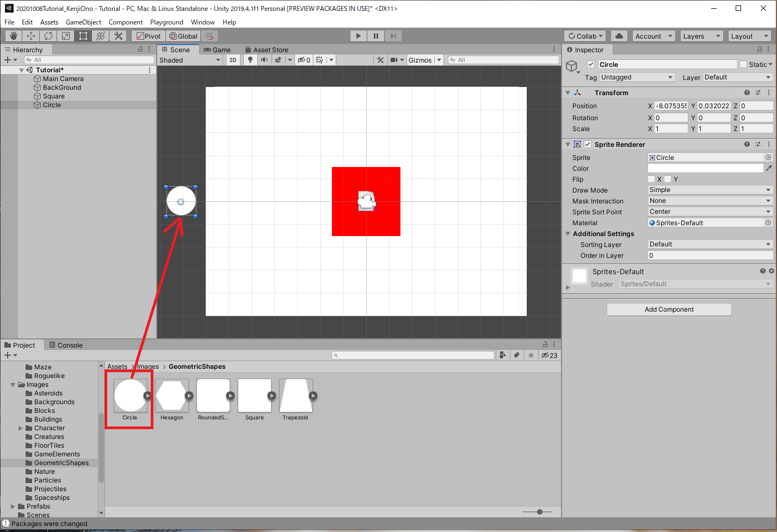This screenshot has width=777, height=532.
Task: Open cloud services panel
Action: tap(619, 36)
